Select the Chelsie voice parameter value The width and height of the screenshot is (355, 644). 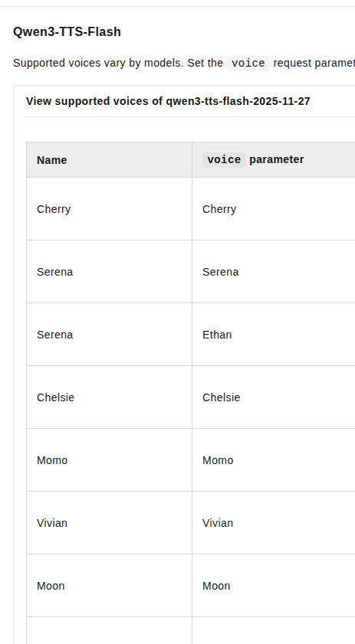(x=222, y=397)
